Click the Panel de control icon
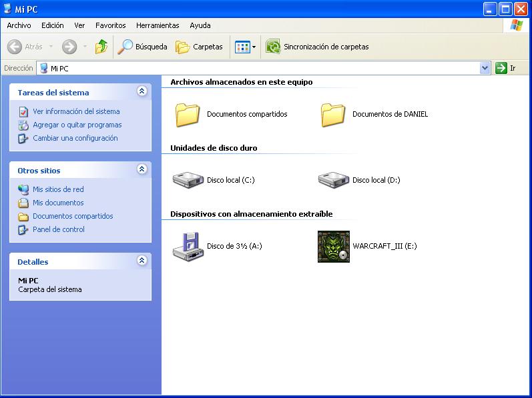The image size is (532, 398). 23,229
